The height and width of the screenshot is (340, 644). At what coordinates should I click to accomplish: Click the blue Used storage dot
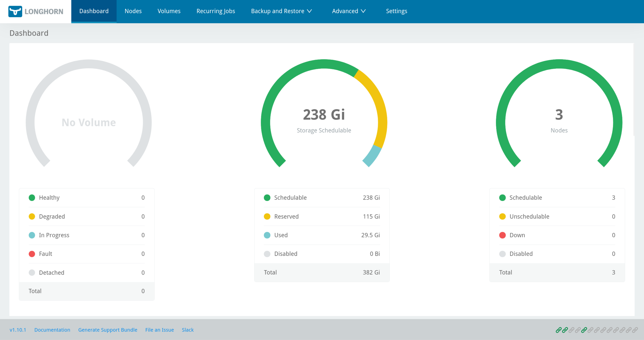(x=267, y=235)
